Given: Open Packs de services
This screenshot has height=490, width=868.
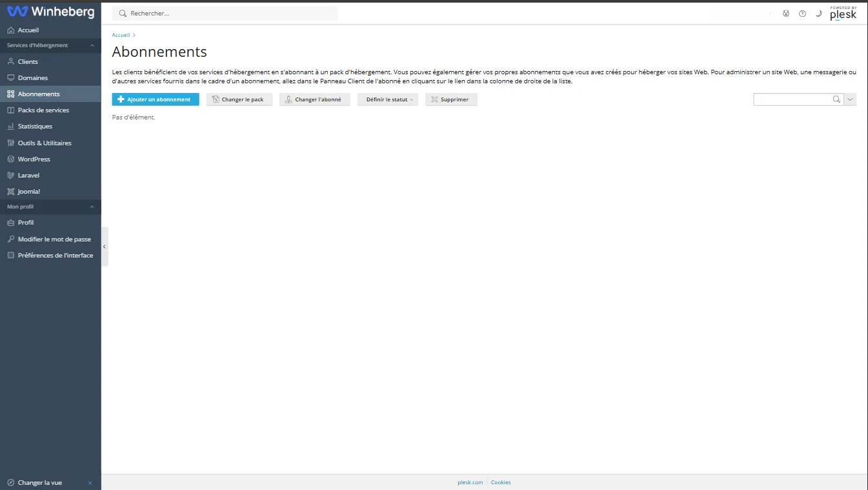Looking at the screenshot, I should 50,110.
